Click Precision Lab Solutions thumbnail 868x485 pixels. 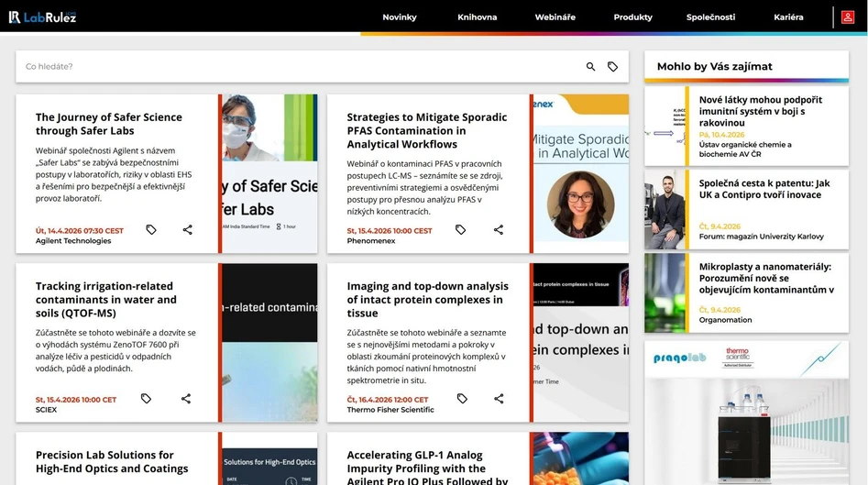click(269, 458)
